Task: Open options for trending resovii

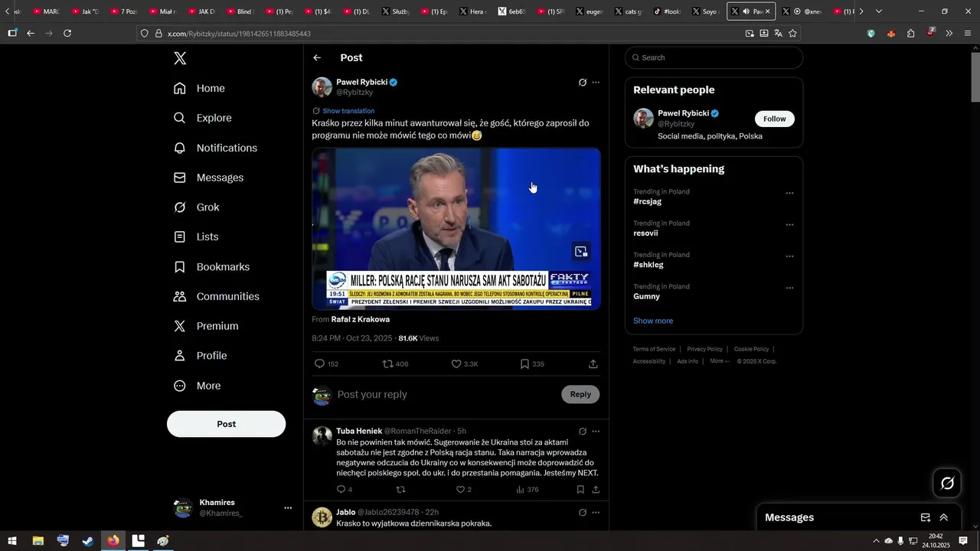Action: [790, 225]
